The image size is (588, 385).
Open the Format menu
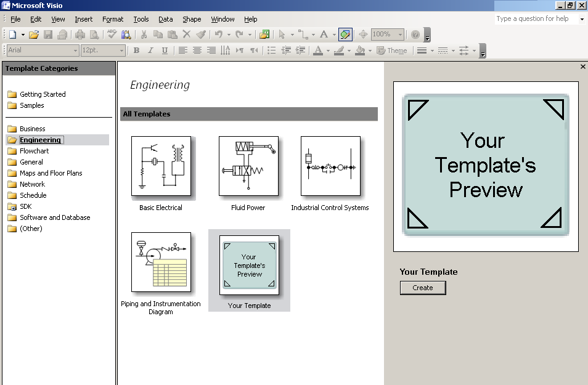113,19
